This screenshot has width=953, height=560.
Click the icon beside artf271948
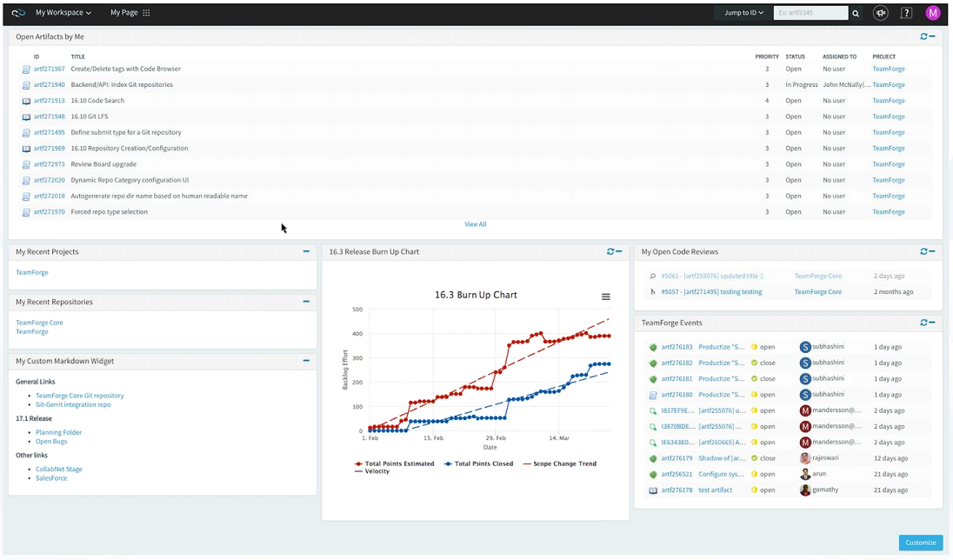(x=26, y=117)
